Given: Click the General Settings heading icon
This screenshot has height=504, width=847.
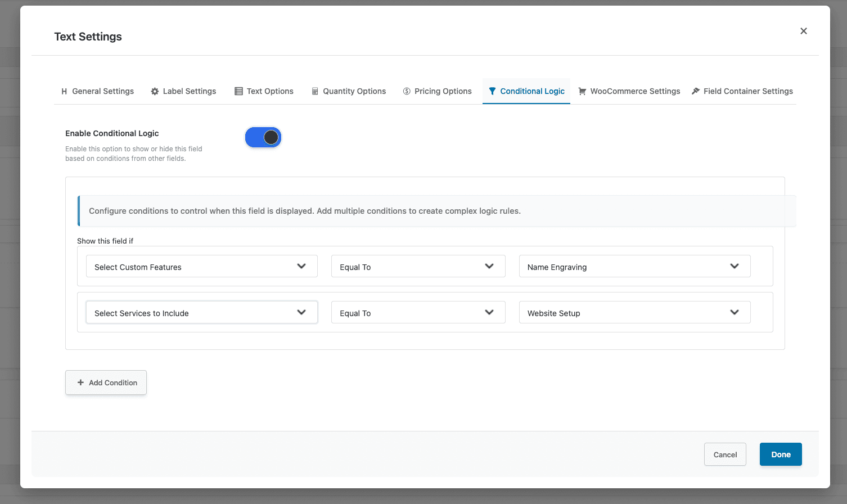Looking at the screenshot, I should click(x=64, y=91).
